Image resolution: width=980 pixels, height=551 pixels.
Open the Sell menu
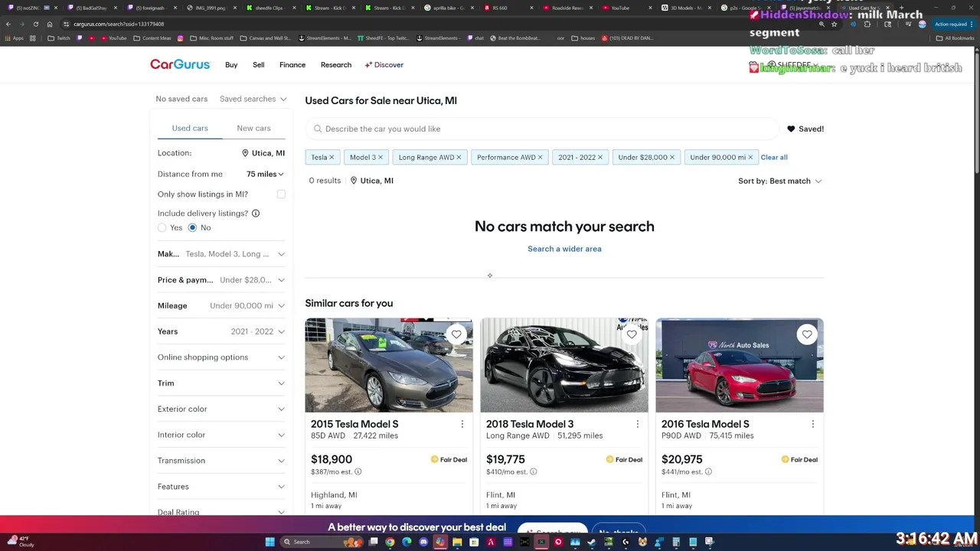coord(259,65)
